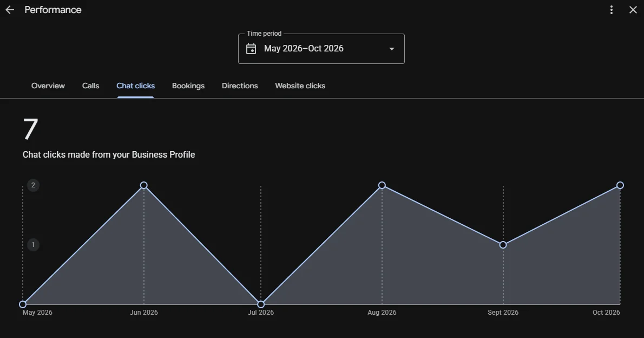Select the Chat clicks tab
The width and height of the screenshot is (644, 338).
(x=135, y=86)
